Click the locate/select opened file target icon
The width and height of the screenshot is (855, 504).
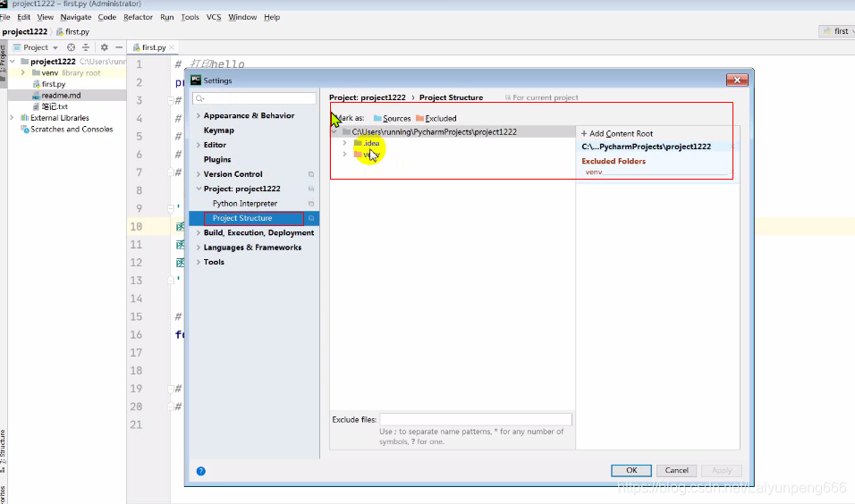tap(71, 47)
